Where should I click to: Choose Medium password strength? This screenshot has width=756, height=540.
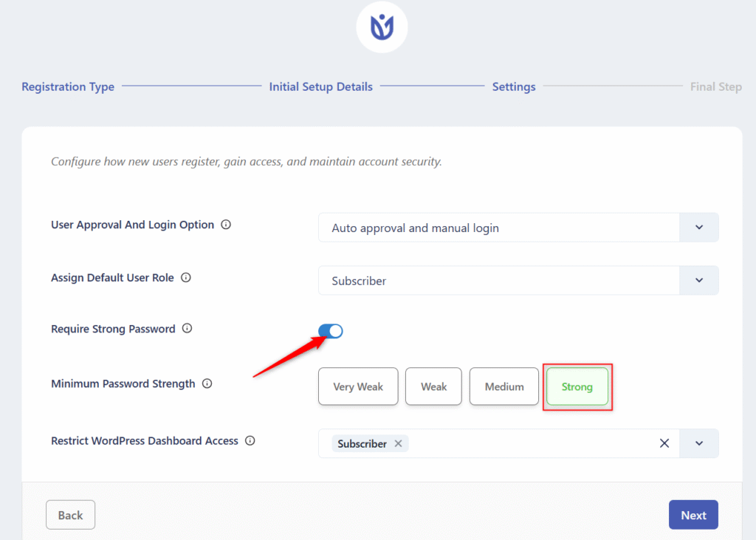pos(504,386)
